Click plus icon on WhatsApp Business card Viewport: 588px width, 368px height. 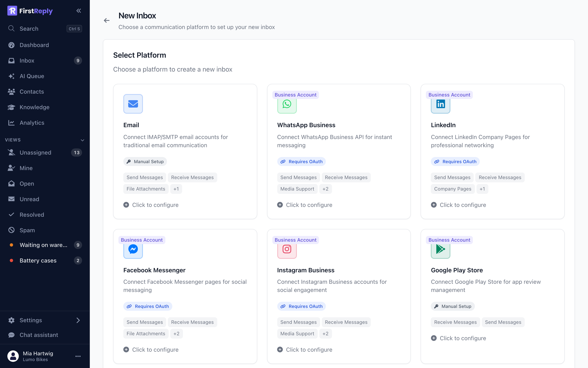pos(280,205)
